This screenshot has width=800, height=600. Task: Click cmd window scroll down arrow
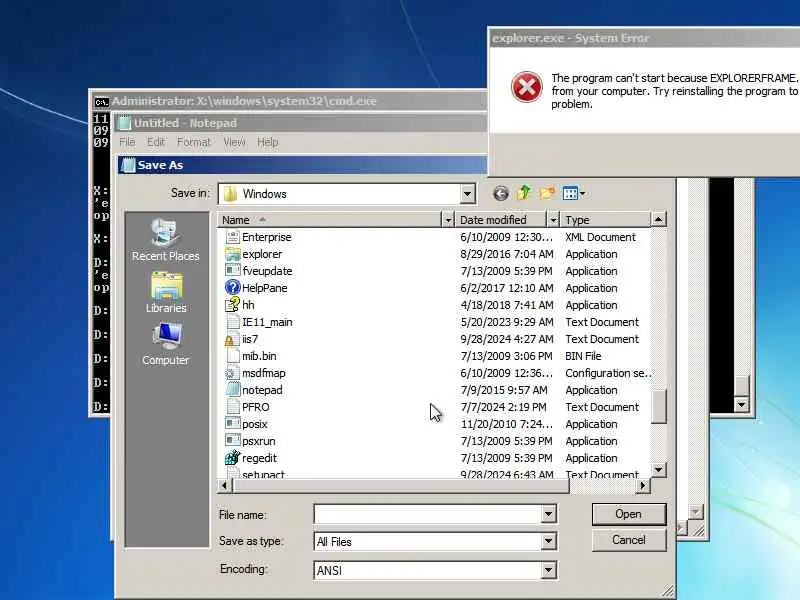(x=741, y=405)
